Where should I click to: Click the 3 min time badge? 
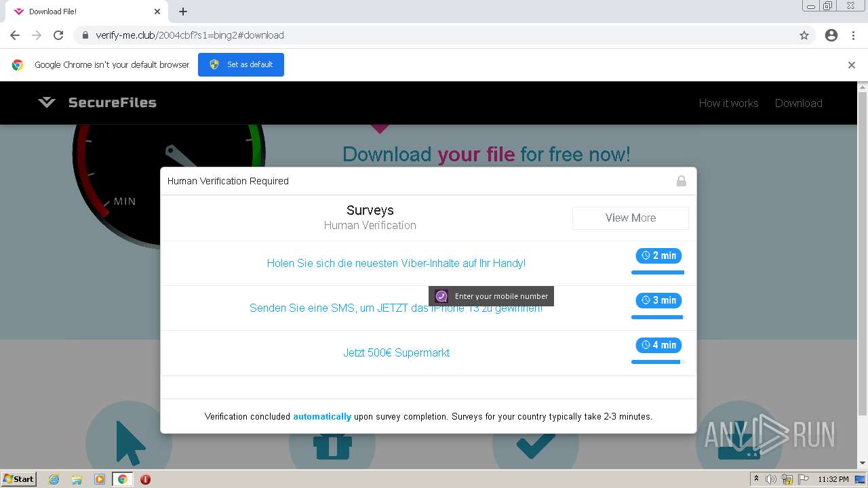point(658,300)
